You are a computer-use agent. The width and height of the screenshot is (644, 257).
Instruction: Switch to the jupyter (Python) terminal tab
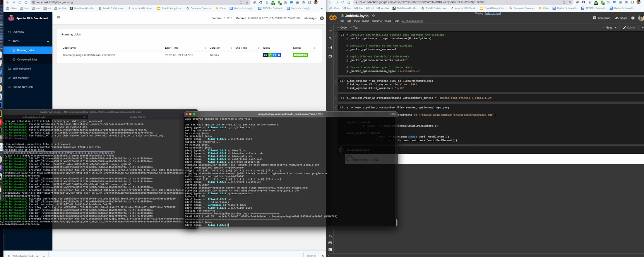coord(138,117)
